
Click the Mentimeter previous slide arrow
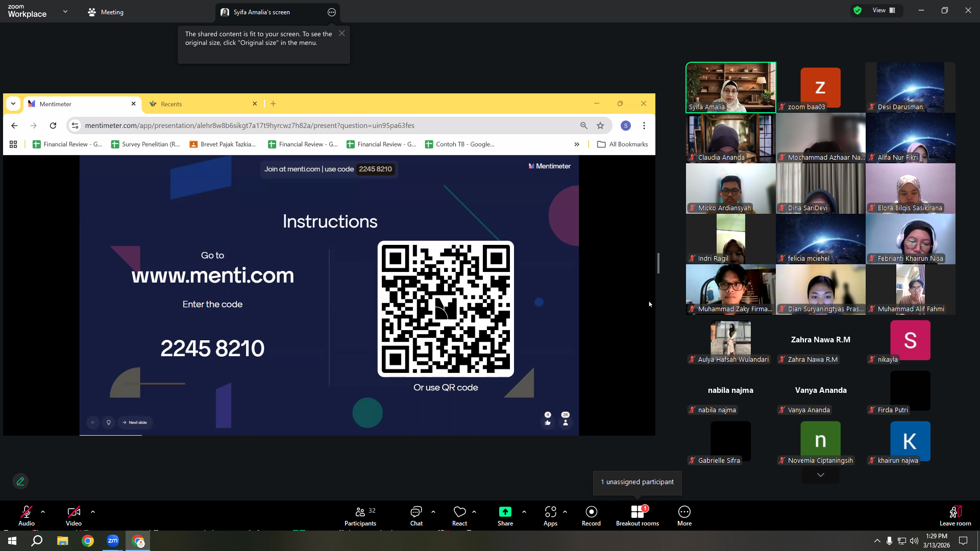[x=93, y=422]
